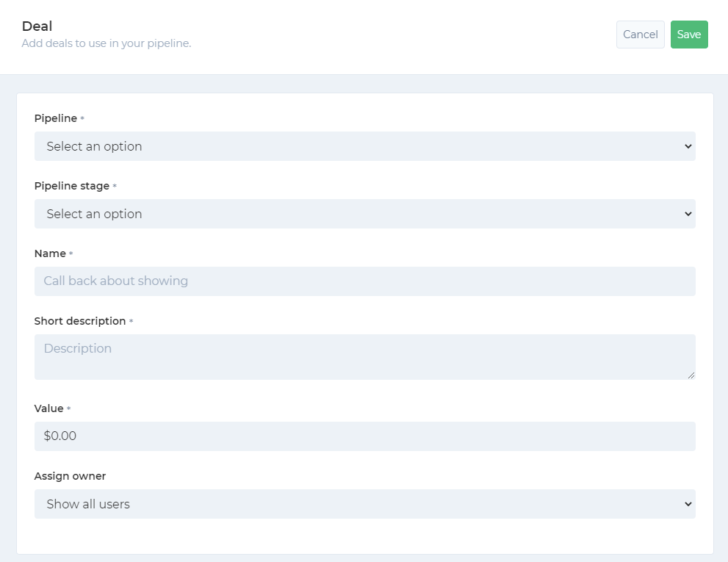Open the Pipeline select box
728x562 pixels.
click(365, 146)
